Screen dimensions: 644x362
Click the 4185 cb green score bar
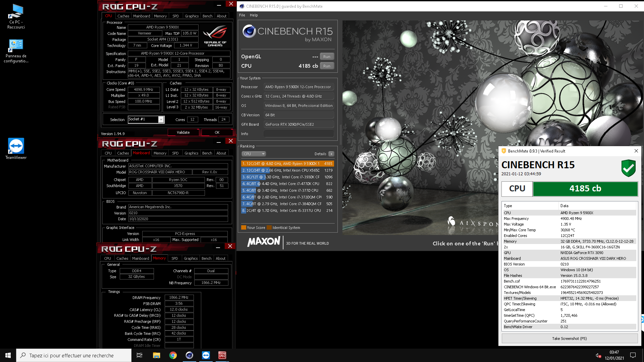click(585, 189)
